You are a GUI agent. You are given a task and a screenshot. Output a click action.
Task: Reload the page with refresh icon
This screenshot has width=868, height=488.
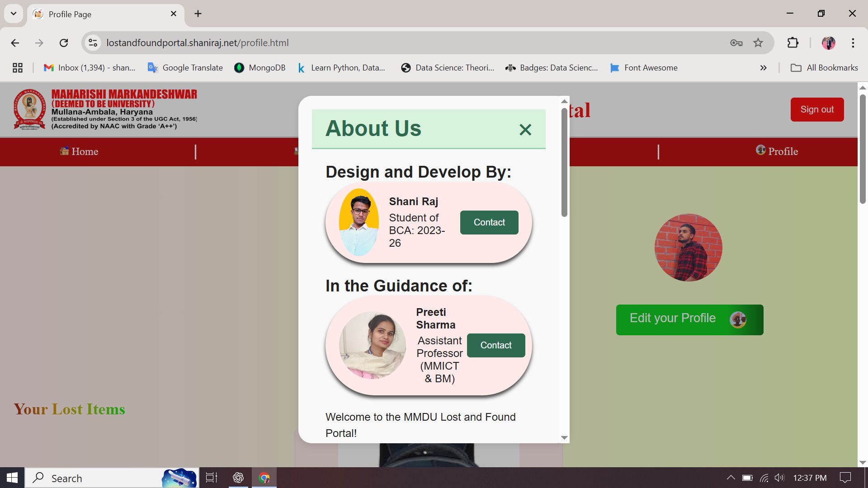point(64,43)
